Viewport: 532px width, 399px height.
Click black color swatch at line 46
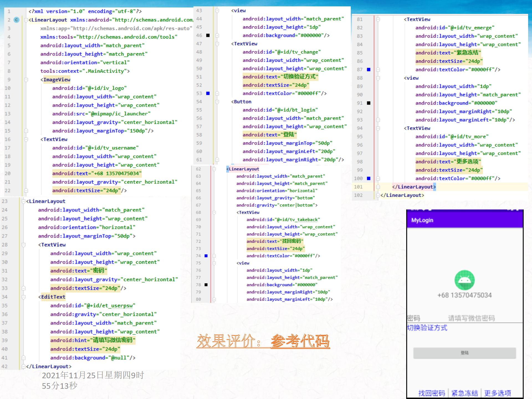click(x=208, y=35)
